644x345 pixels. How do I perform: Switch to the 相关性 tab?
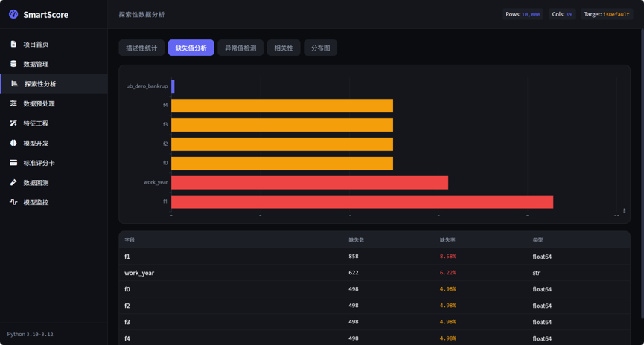coord(284,48)
